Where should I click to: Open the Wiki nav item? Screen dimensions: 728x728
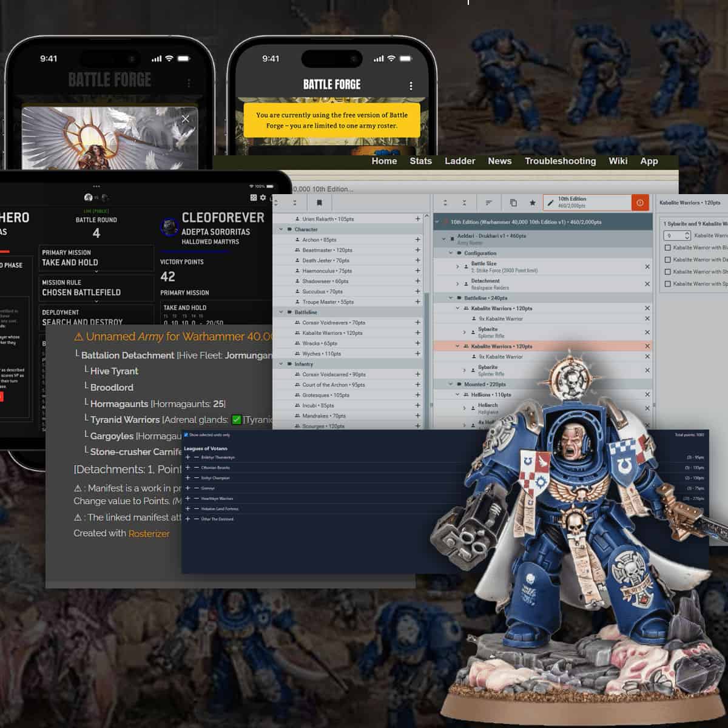(618, 161)
